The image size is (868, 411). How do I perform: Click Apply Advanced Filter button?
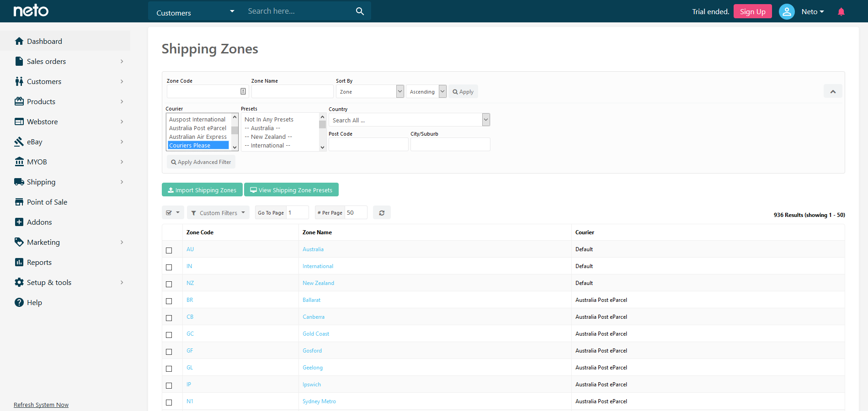click(201, 162)
